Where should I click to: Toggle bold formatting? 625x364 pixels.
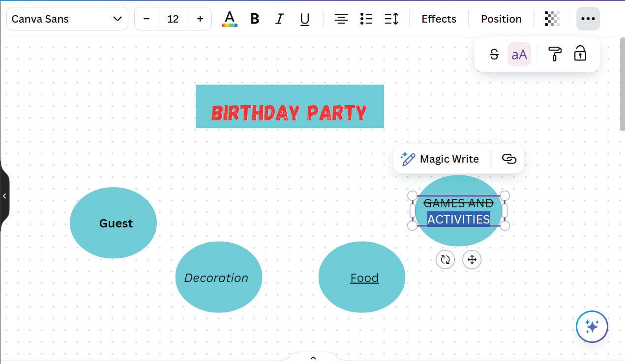point(255,19)
